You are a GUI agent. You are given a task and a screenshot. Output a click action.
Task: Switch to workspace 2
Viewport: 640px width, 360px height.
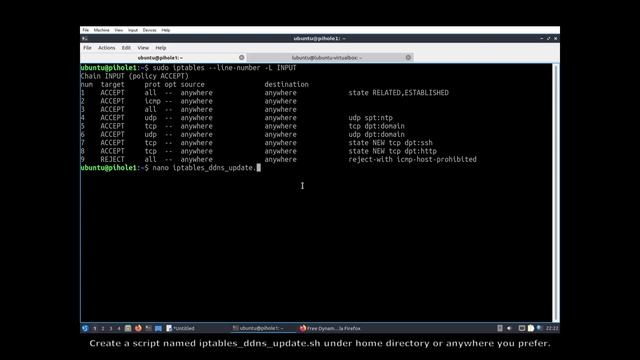[x=103, y=328]
